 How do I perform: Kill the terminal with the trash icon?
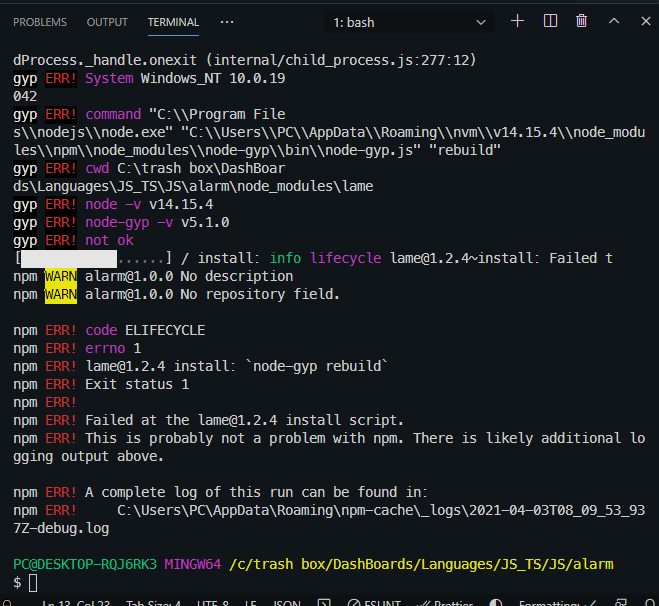click(x=581, y=21)
